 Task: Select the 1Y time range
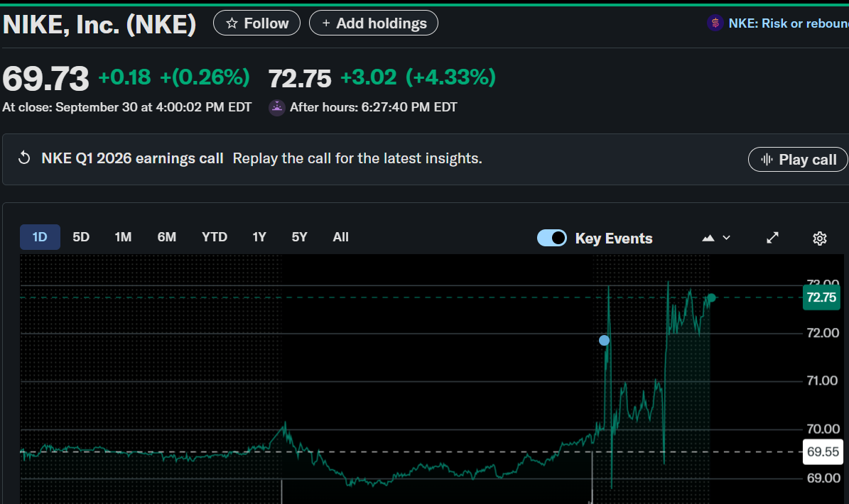[x=259, y=237]
